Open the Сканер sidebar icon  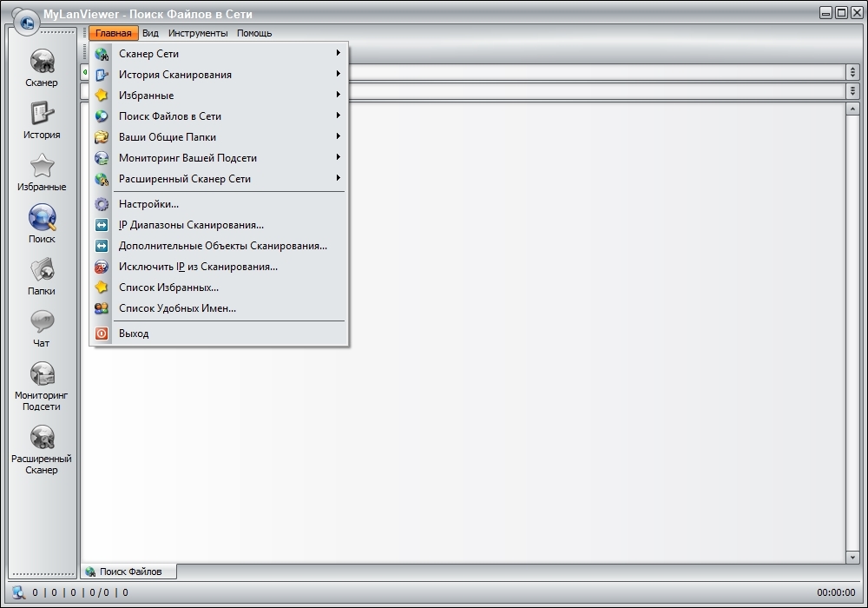coord(42,62)
